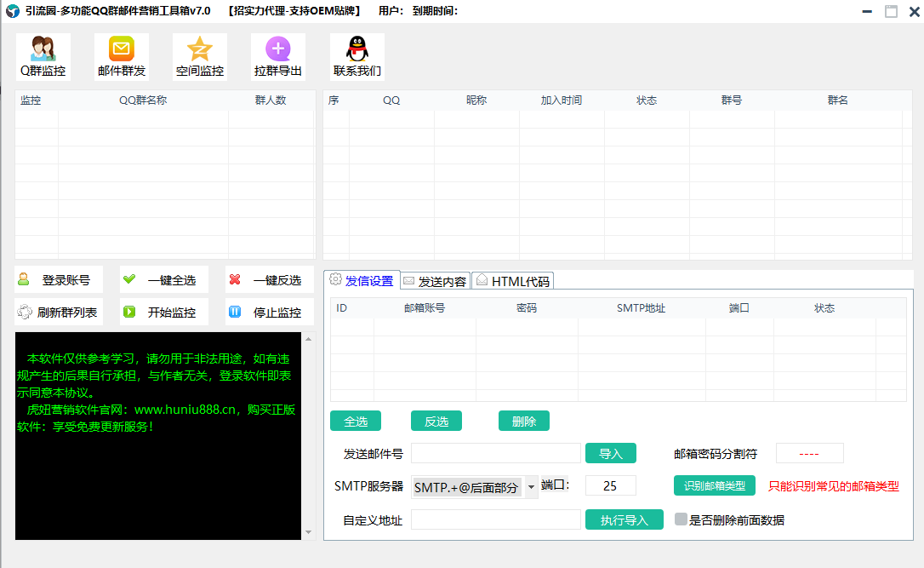Click the 密码 column header
Viewport: 924px width, 568px height.
point(526,308)
